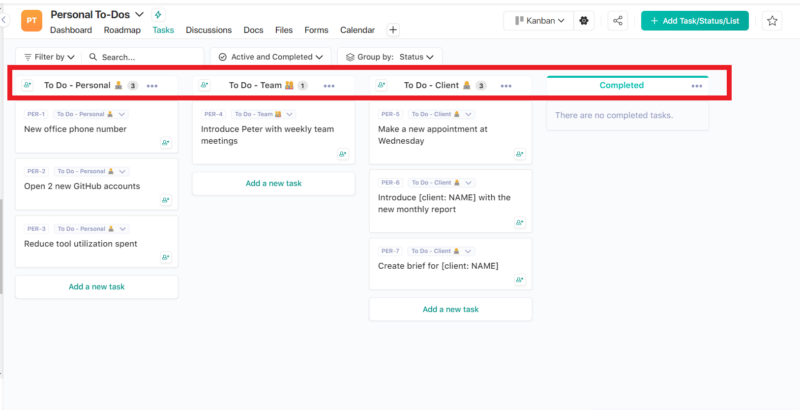Click assign icon in To Do - Personal header
800x410 pixels.
[x=27, y=85]
